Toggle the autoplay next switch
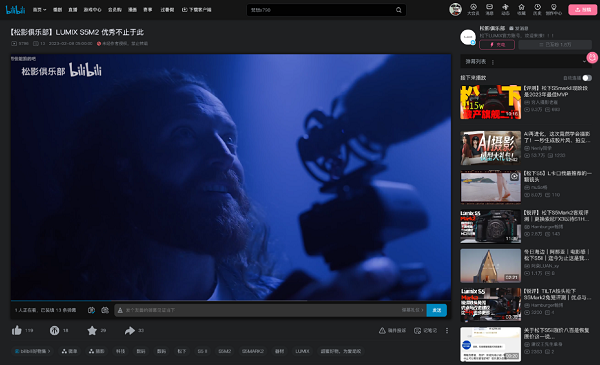This screenshot has width=600, height=365. pos(587,78)
